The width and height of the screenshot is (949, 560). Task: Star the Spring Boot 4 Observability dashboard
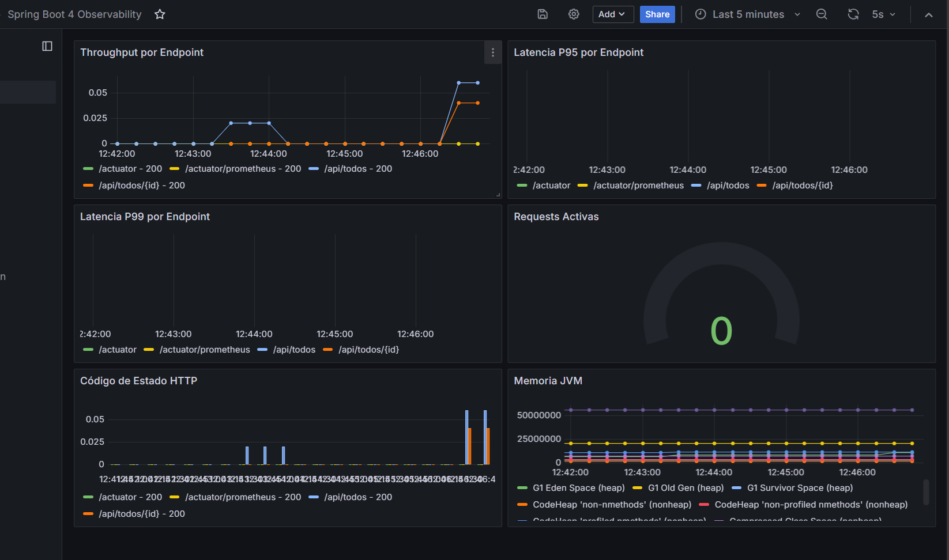[159, 14]
